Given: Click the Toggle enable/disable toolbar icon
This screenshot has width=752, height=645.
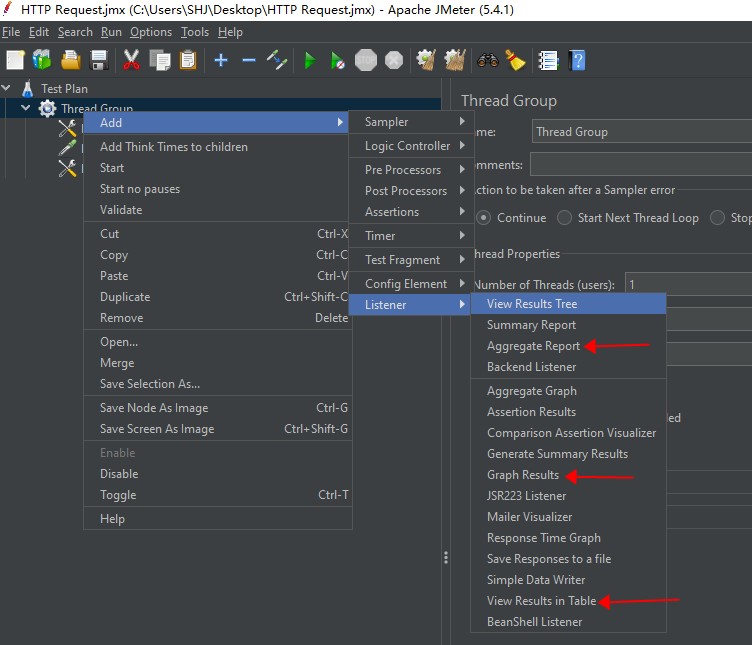Looking at the screenshot, I should coord(277,60).
